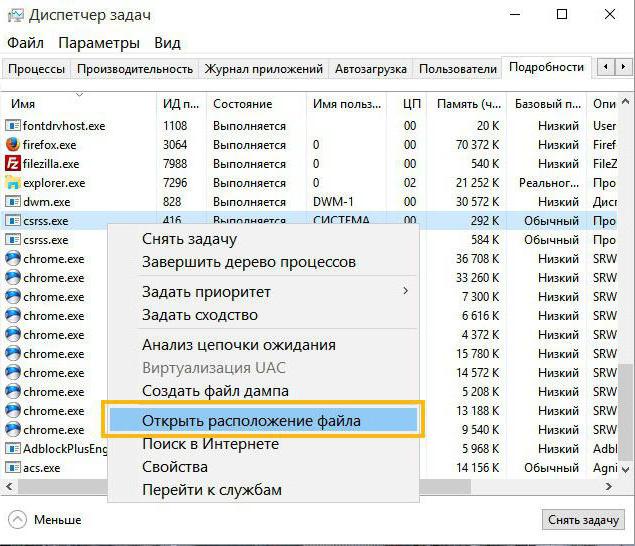Maximize the Task Manager window
This screenshot has width=635, height=546.
(562, 15)
